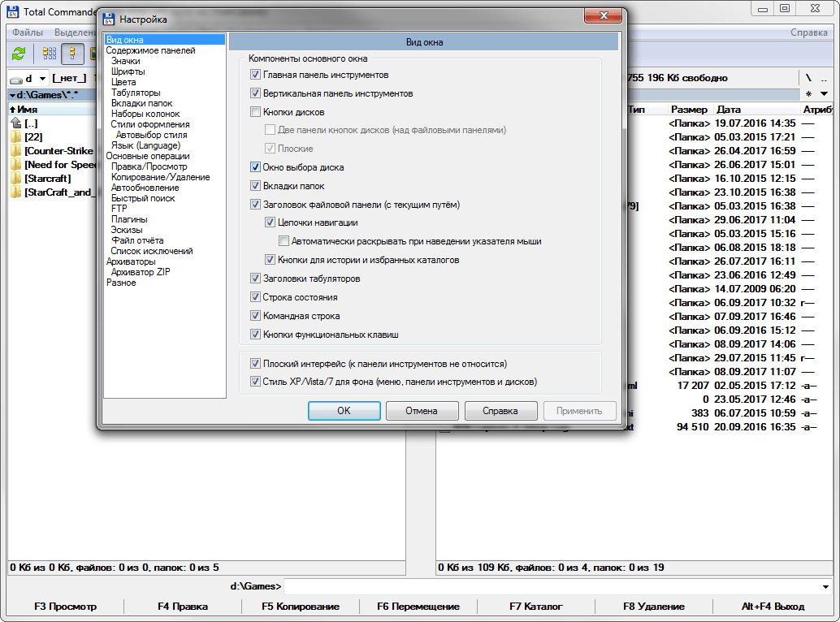Toggle Строка состояния checkbox
840x622 pixels.
(x=256, y=297)
